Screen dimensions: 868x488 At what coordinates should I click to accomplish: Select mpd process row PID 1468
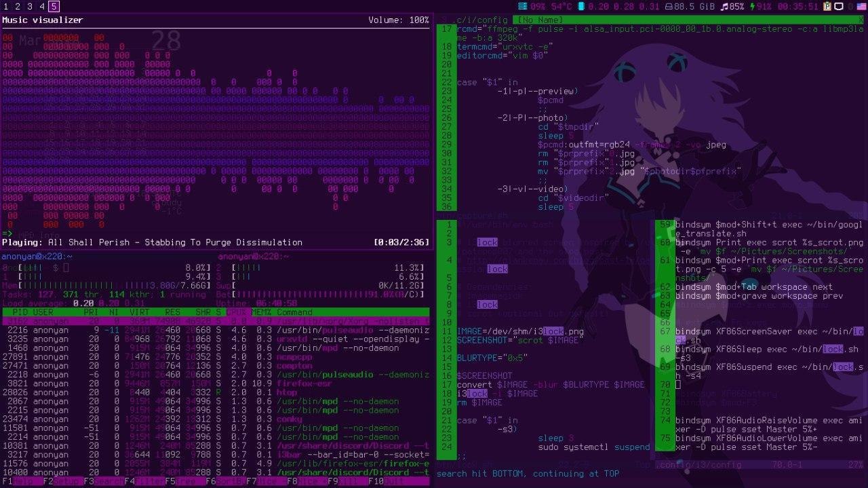215,348
